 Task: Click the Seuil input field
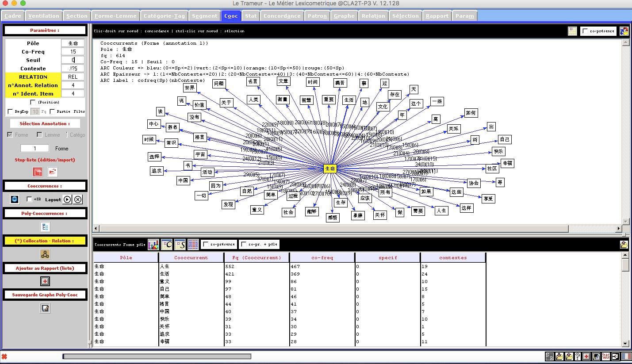coord(73,60)
